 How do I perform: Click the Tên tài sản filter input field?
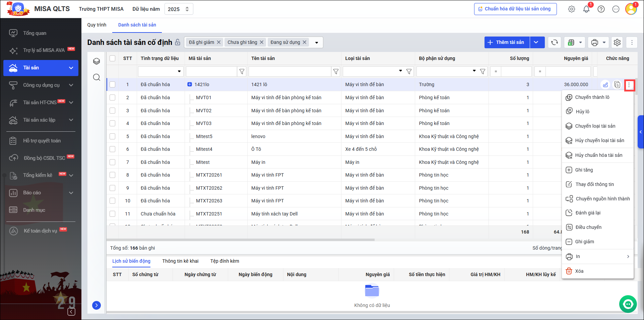coord(290,71)
